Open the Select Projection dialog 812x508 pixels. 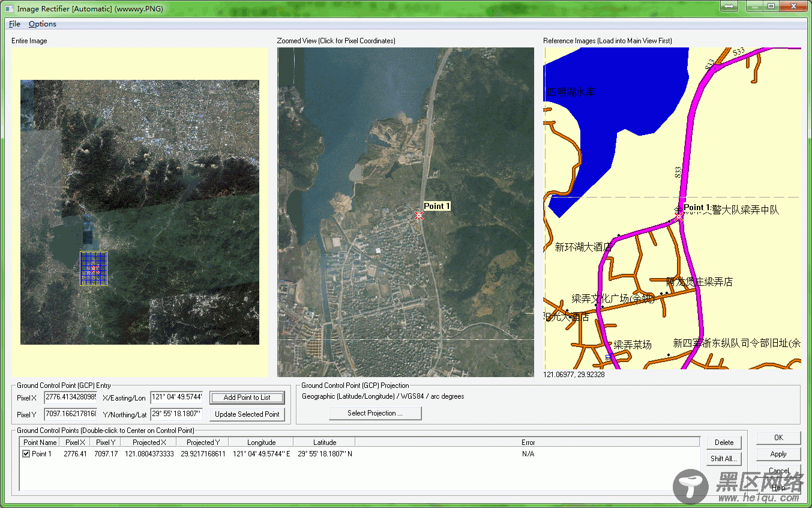[375, 413]
